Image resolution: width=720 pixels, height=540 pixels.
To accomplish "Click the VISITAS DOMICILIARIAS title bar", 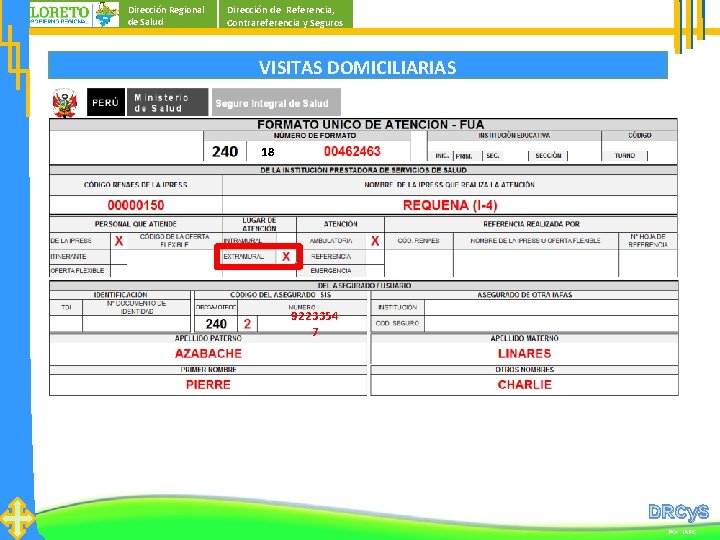I will pos(358,65).
